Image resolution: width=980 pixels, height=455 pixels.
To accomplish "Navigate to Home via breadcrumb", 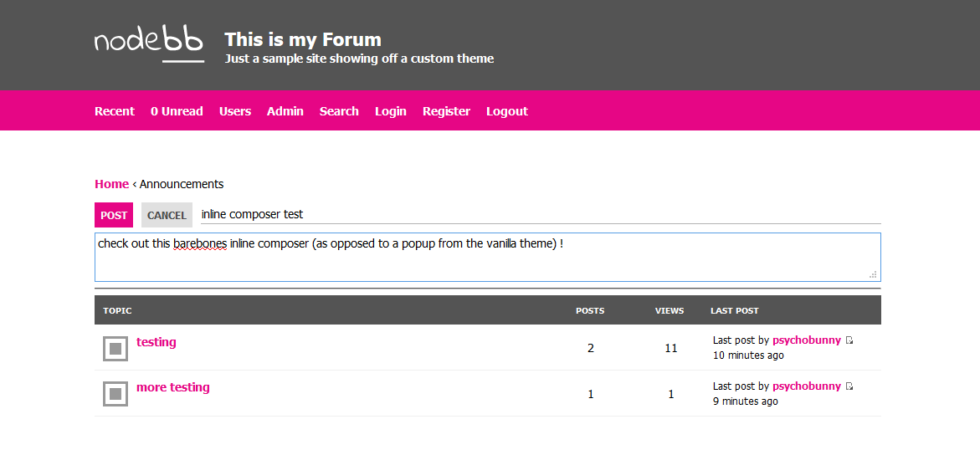I will point(111,184).
